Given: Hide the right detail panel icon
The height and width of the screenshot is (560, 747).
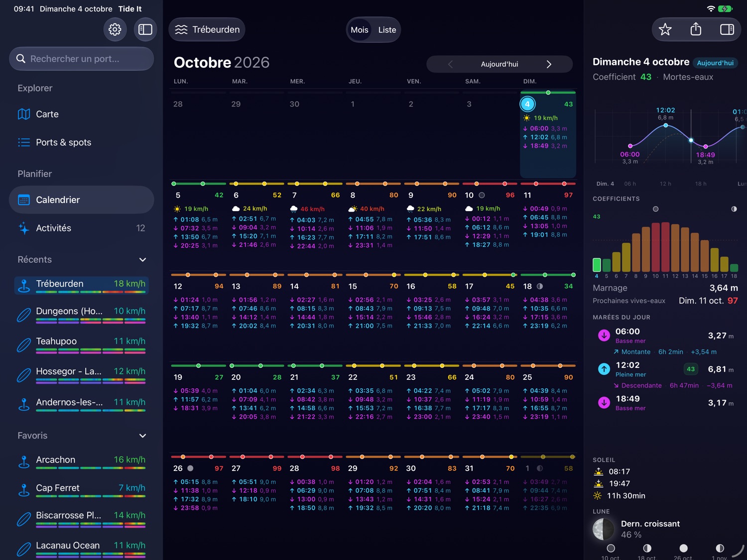Looking at the screenshot, I should tap(727, 29).
